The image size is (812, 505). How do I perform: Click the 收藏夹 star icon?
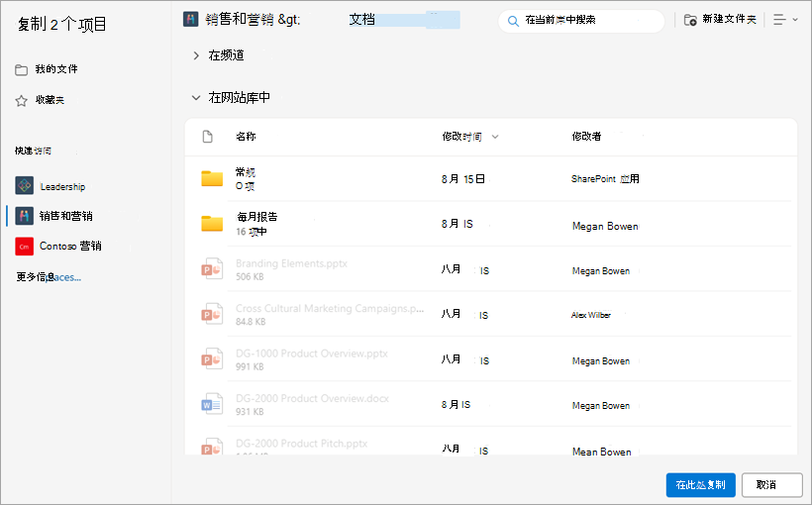click(x=21, y=100)
